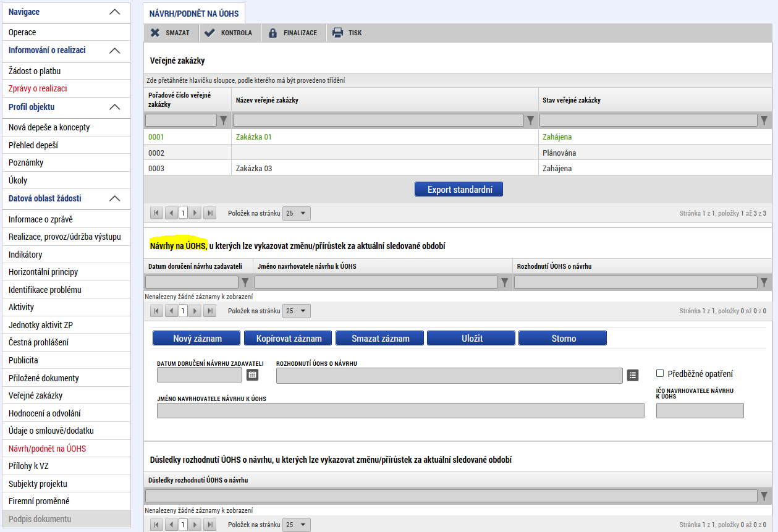Click the Uložit button

[x=471, y=338]
